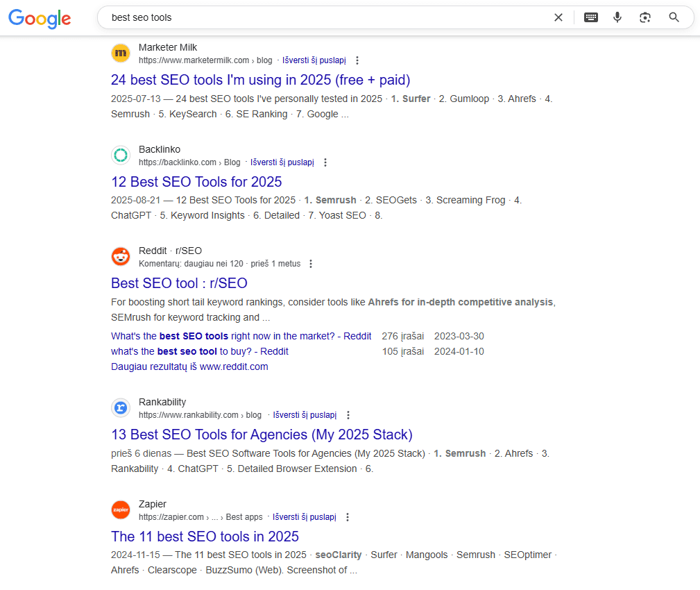
Task: Click the 'Marketer Milk' site name
Action: coord(168,47)
